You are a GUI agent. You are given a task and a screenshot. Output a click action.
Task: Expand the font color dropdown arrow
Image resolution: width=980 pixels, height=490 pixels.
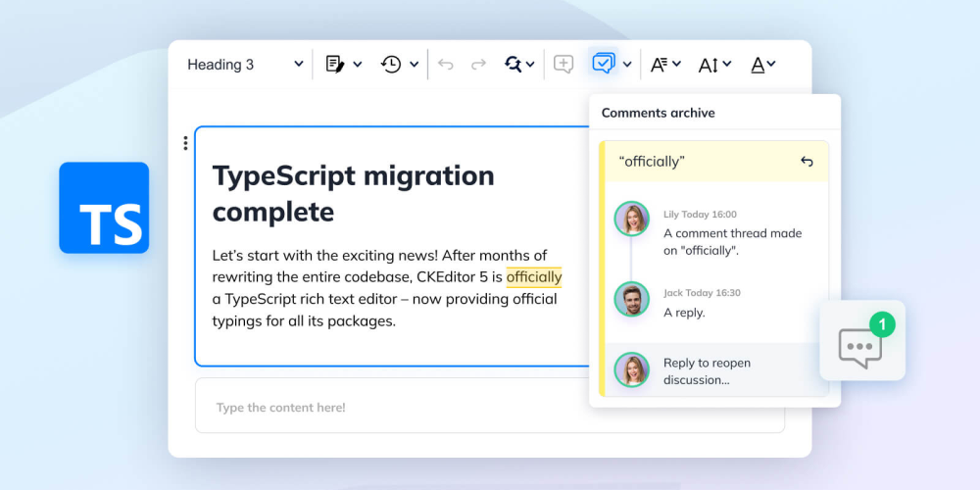pos(772,64)
